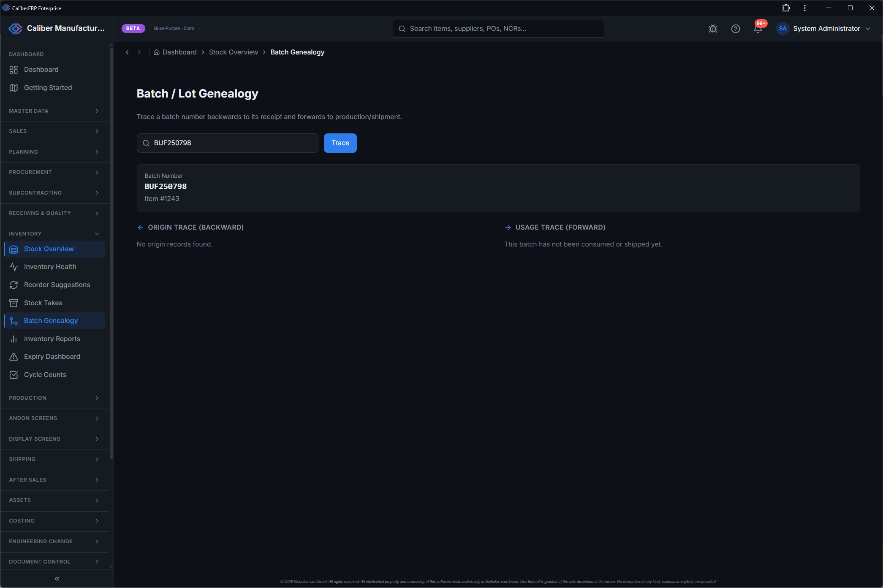Screen dimensions: 883x588
Task: Click bold 'BUF250798' batch number text
Action: click(x=166, y=187)
